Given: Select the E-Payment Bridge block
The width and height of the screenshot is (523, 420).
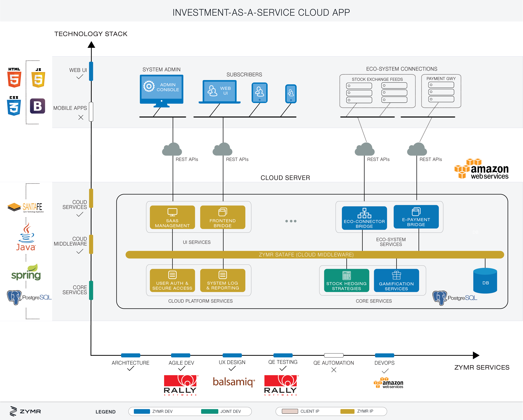Looking at the screenshot, I should pyautogui.click(x=416, y=217).
